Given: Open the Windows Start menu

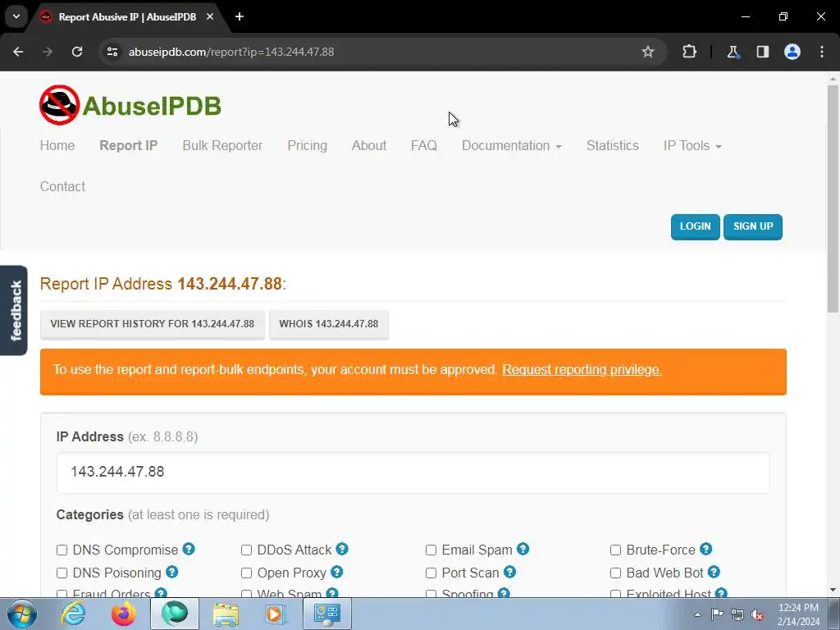Looking at the screenshot, I should click(22, 614).
